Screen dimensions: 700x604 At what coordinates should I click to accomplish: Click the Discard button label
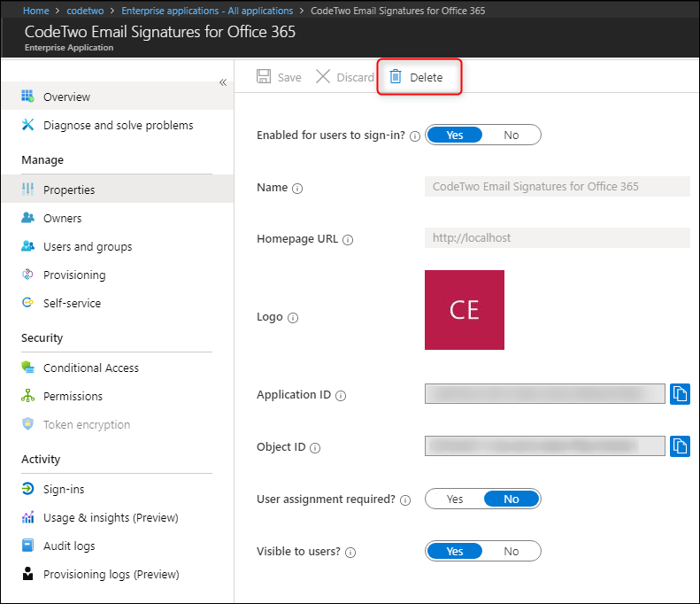click(x=356, y=77)
